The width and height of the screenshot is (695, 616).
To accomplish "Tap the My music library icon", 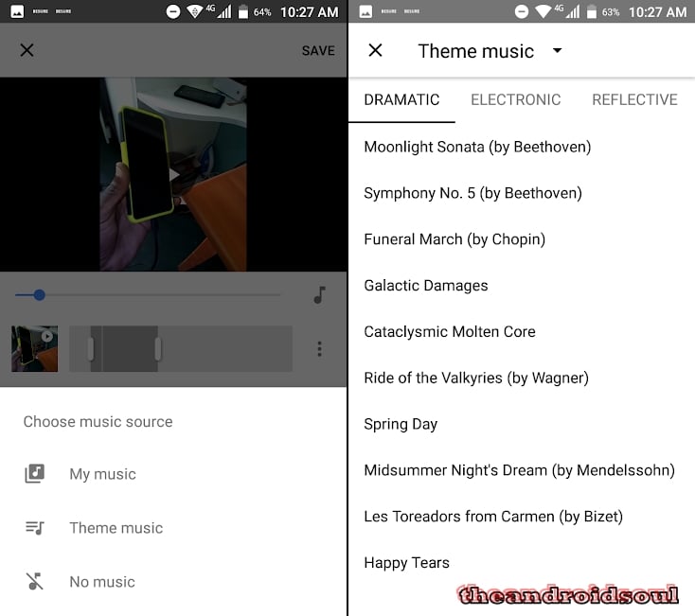I will tap(35, 473).
